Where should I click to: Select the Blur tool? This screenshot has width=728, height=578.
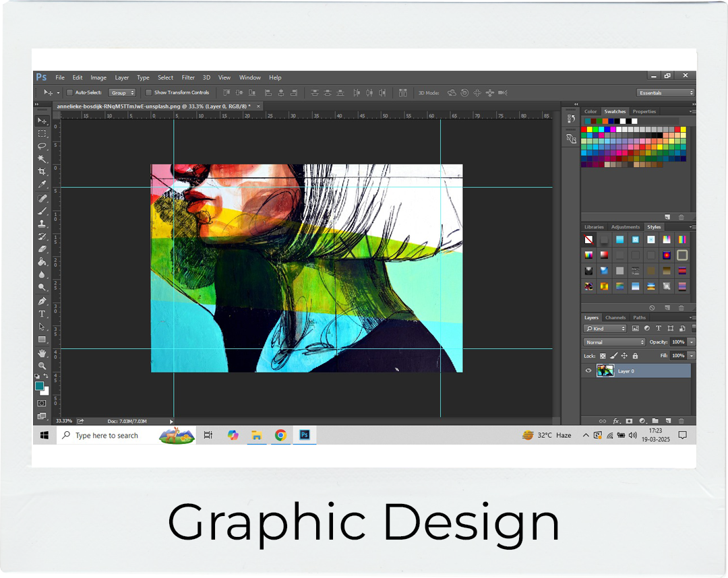tap(42, 275)
